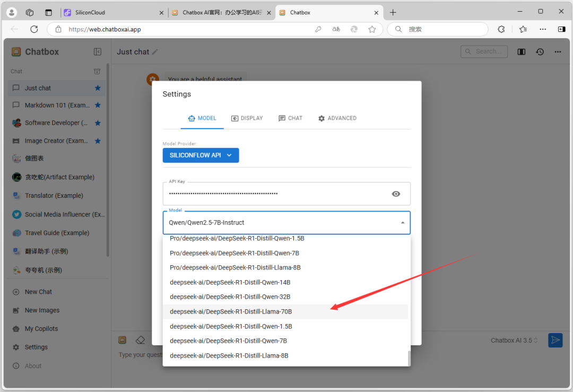Viewport: 573px width, 392px height.
Task: Switch to the DISPLAY settings tab
Action: 247,118
